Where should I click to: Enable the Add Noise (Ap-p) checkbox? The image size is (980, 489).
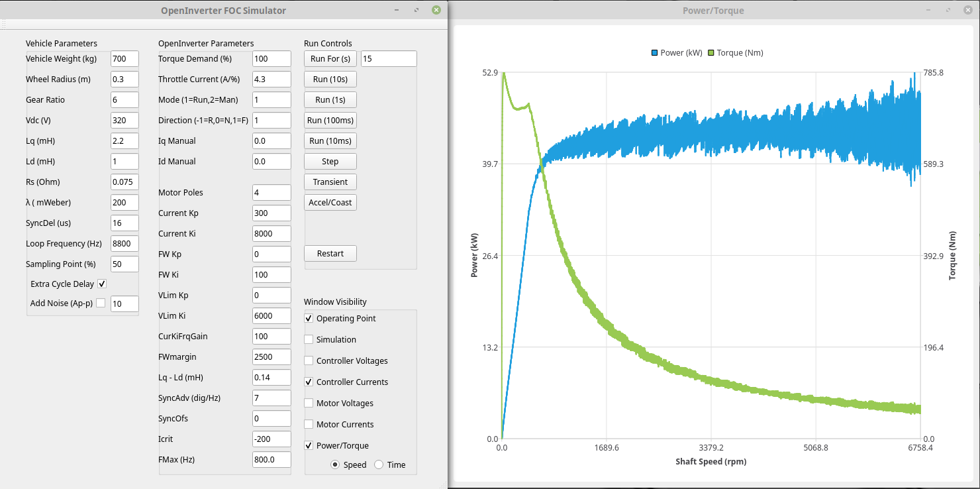click(101, 303)
